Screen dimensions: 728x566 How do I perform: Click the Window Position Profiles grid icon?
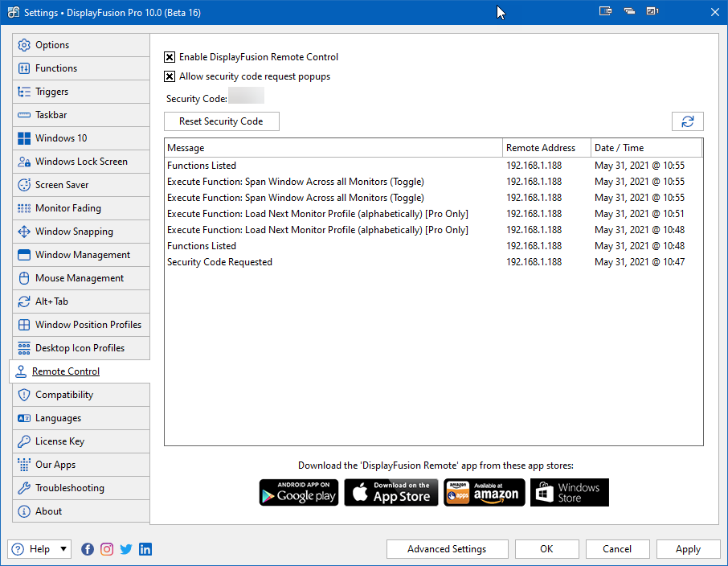click(23, 325)
